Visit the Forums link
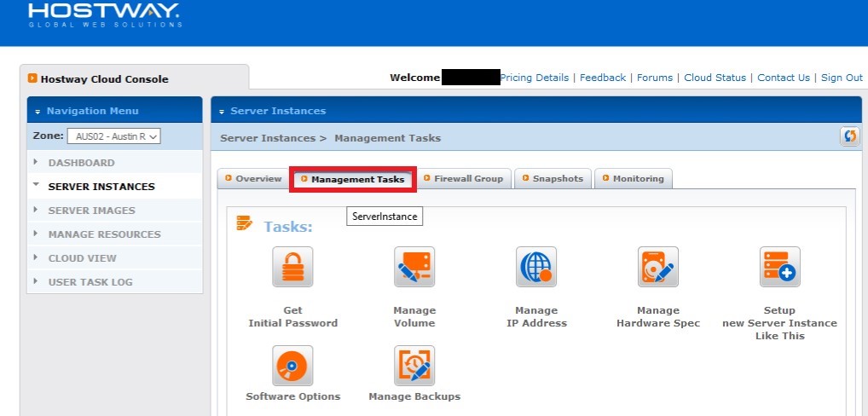 click(x=655, y=78)
